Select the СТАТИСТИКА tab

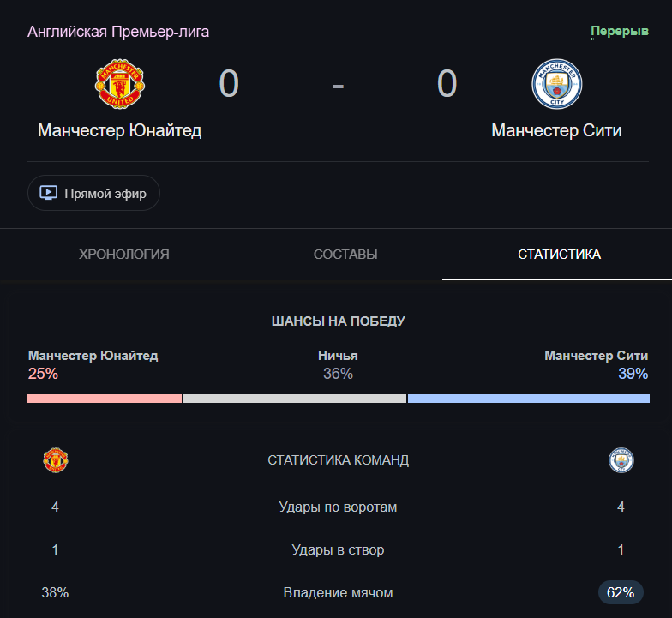pos(559,254)
